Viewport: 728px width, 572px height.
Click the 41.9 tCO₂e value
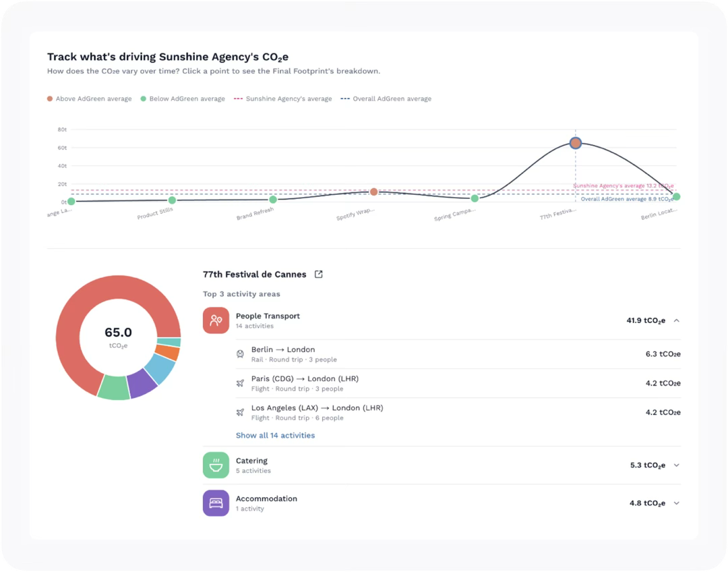click(646, 320)
